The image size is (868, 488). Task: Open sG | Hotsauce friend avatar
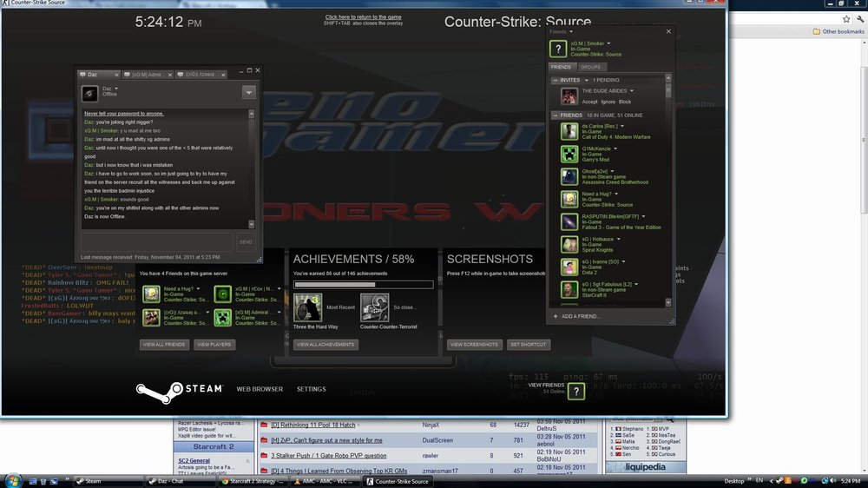pos(569,244)
